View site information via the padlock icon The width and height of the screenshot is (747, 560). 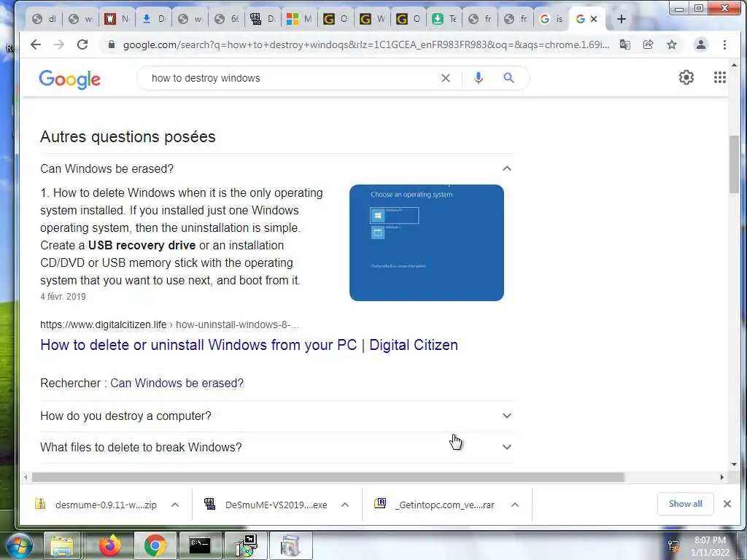[x=112, y=44]
